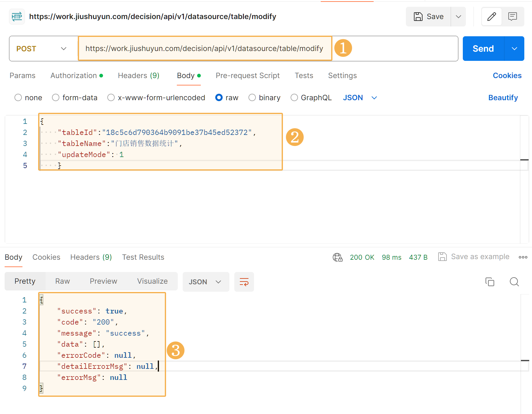Screen dimensions: 532x414
Task: Click the word wrap icon in response
Action: click(244, 282)
